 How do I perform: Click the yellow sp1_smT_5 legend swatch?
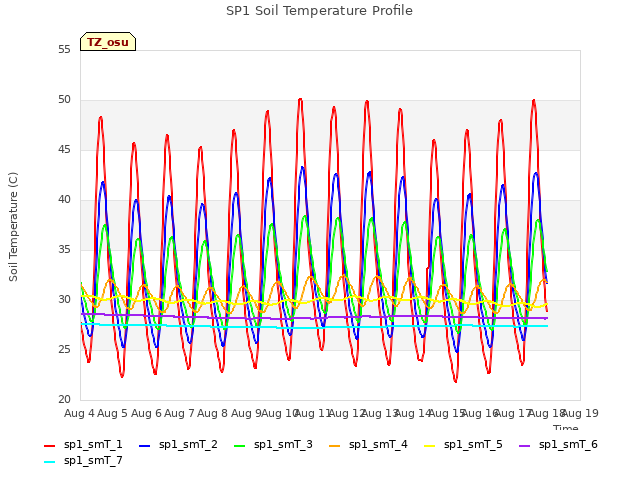429,446
